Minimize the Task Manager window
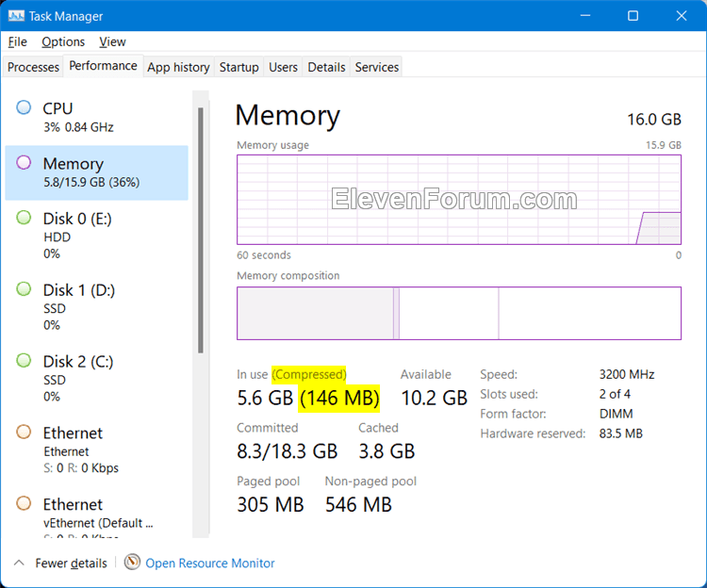The height and width of the screenshot is (588, 707). 585,16
